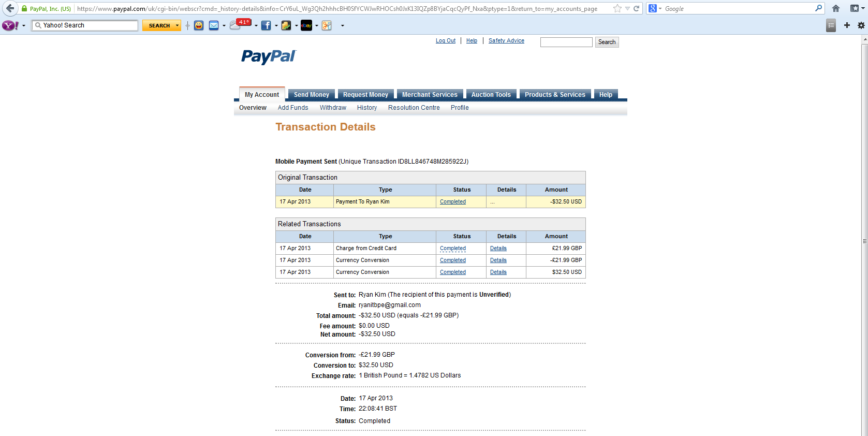This screenshot has width=868, height=436.
Task: Reload the page with the refresh icon
Action: coord(636,8)
